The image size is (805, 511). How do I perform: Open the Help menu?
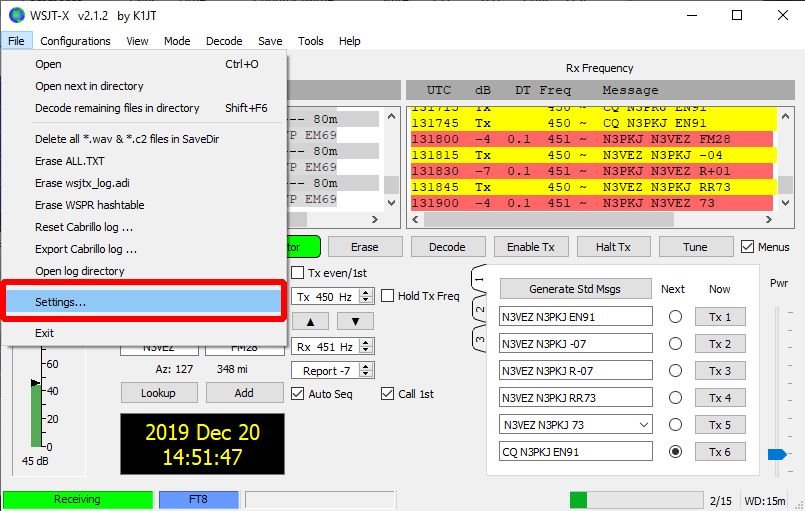[x=350, y=41]
